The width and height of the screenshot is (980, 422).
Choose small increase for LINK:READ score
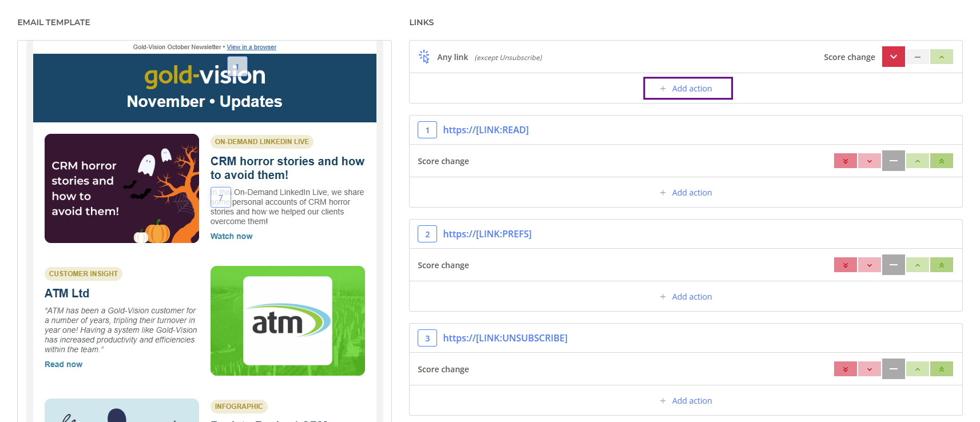917,161
